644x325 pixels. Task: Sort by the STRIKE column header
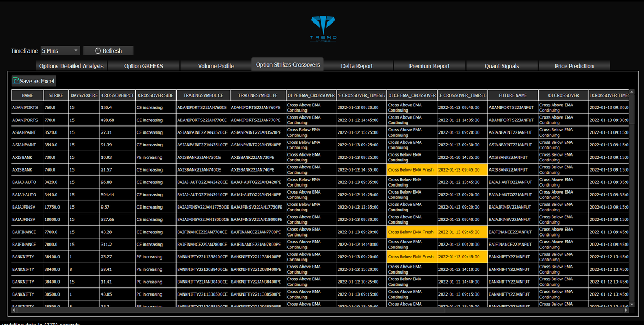point(56,95)
